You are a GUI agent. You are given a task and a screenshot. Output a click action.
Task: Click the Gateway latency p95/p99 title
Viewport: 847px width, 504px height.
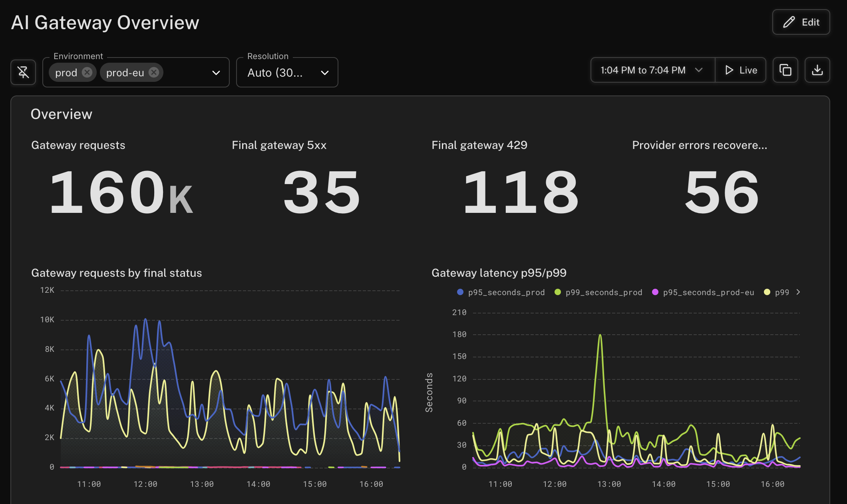[499, 273]
